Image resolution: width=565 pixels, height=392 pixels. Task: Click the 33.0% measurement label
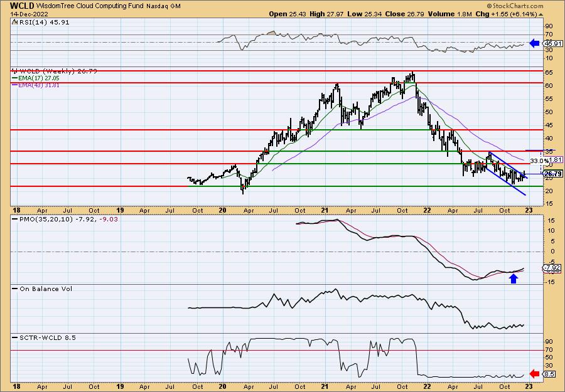[539, 161]
